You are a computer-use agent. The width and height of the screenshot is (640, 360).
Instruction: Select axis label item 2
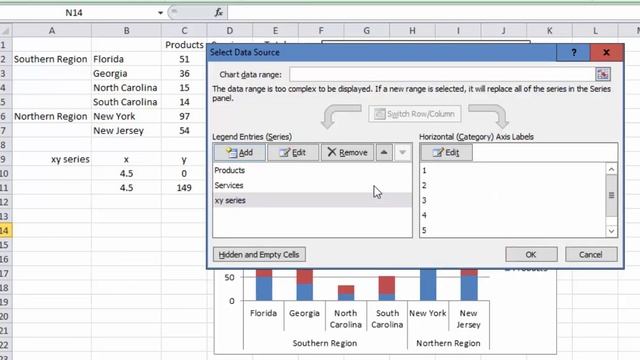[x=513, y=185]
